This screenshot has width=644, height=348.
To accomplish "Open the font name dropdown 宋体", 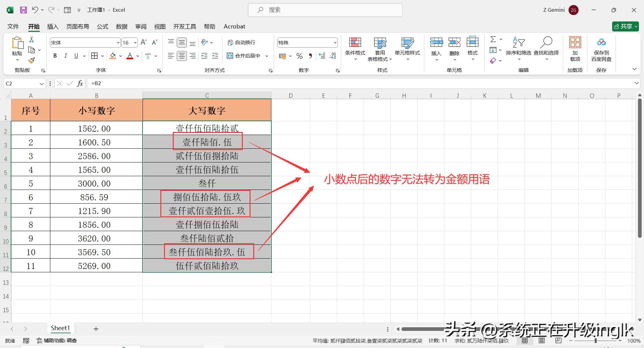I will (118, 43).
